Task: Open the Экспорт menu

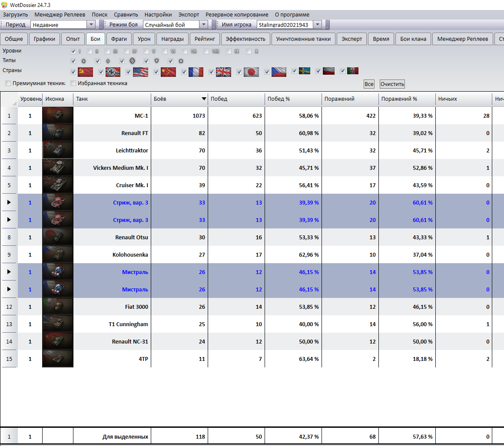Action: click(189, 14)
